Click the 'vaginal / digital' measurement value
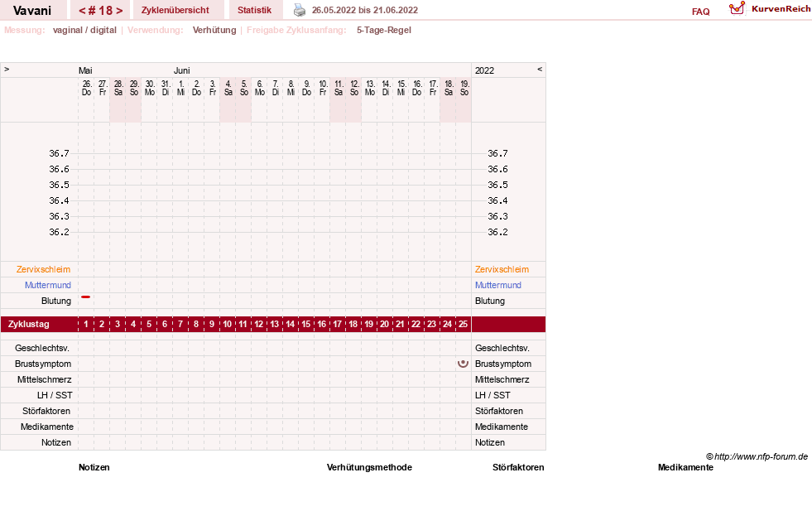Image resolution: width=812 pixels, height=516 pixels. coord(84,30)
